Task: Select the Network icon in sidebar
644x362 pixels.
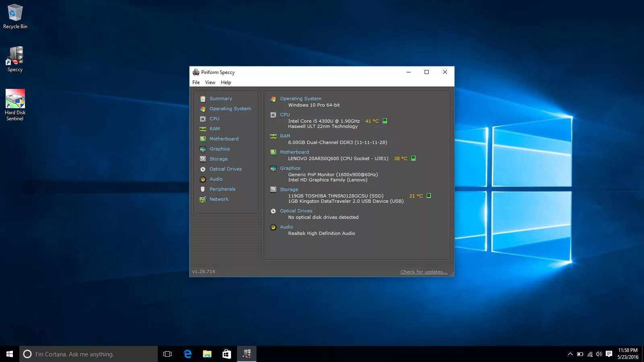Action: pos(203,199)
